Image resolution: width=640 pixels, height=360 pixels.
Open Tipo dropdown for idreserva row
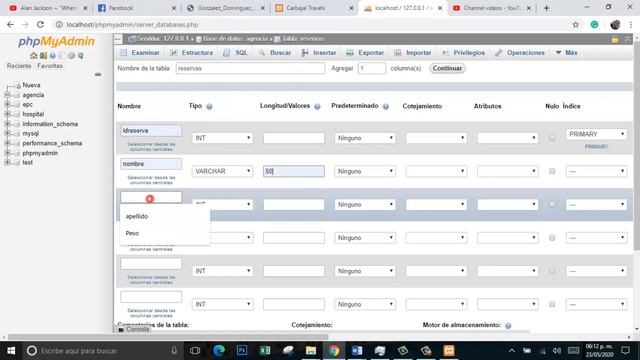point(222,138)
